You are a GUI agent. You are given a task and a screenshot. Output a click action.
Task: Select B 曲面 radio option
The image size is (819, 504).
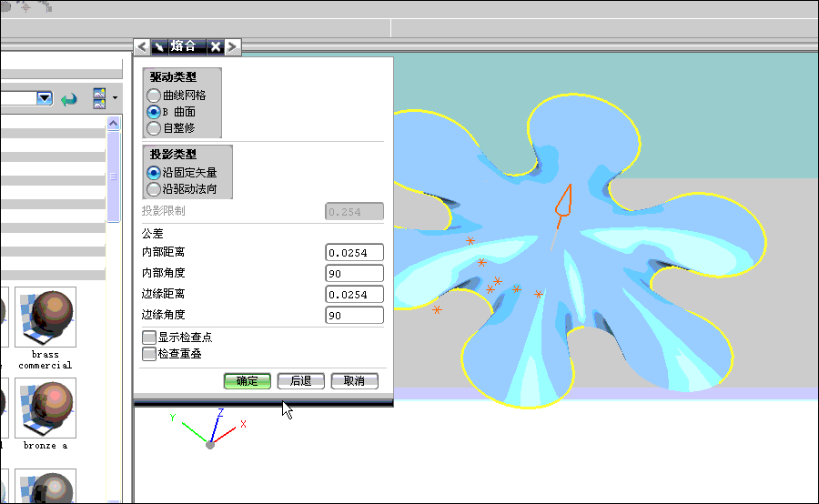tap(171, 112)
